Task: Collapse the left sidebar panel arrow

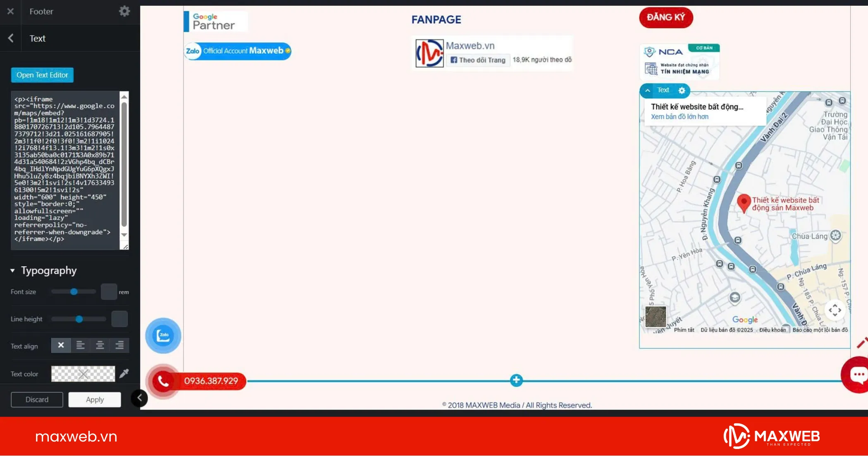Action: 139,398
